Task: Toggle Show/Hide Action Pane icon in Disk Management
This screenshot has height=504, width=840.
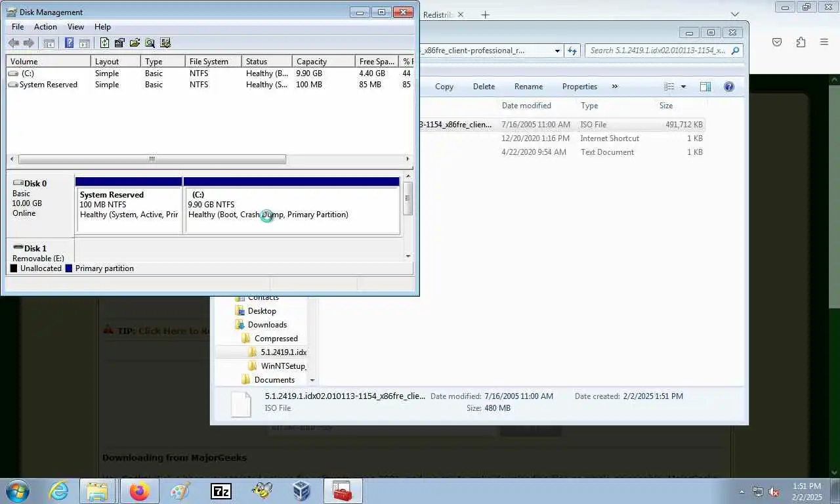Action: coord(84,43)
